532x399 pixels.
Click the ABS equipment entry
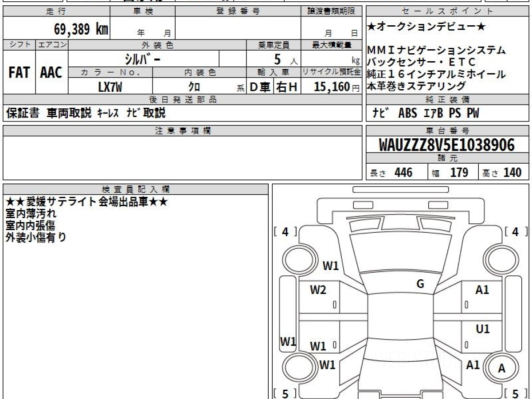click(x=408, y=113)
